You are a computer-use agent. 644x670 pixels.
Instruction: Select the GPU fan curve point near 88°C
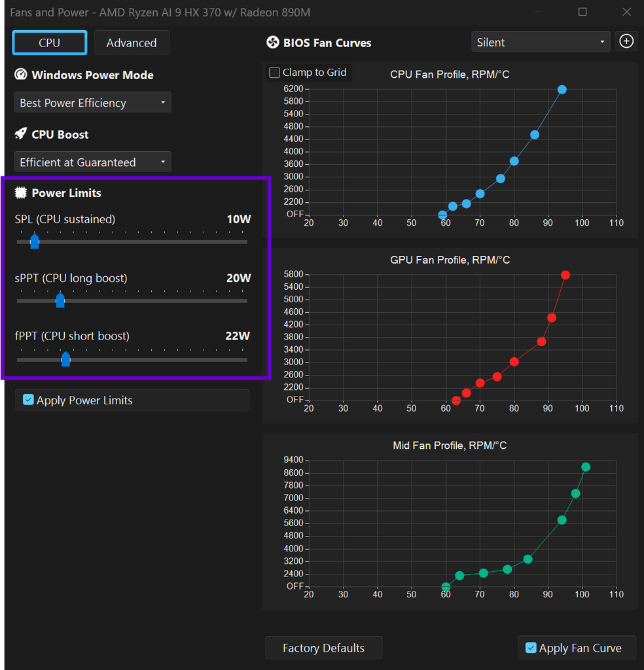tap(541, 342)
